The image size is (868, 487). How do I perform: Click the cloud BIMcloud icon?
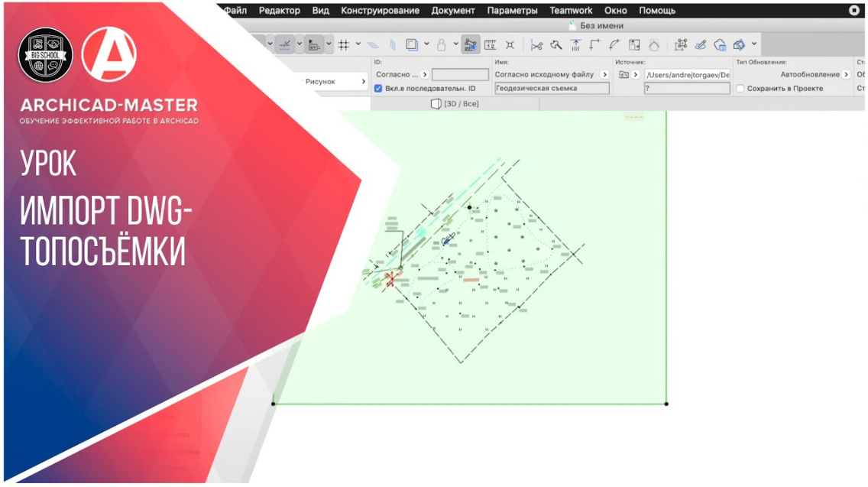coord(720,45)
